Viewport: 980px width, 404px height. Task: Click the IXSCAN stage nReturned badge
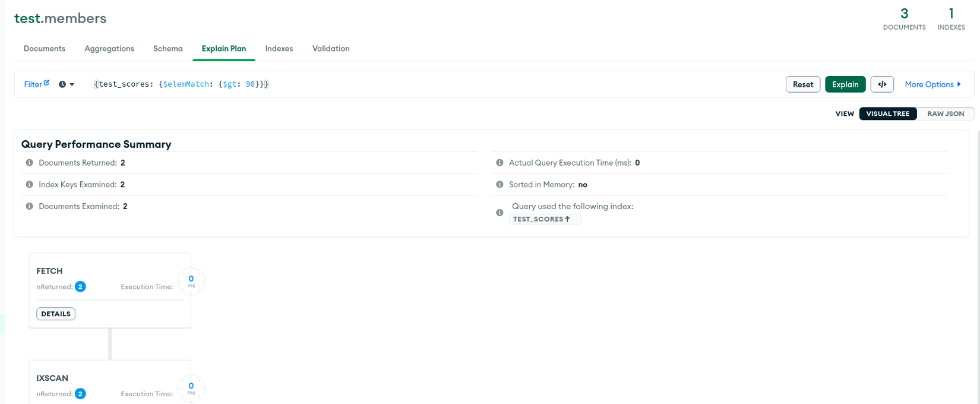coord(80,393)
